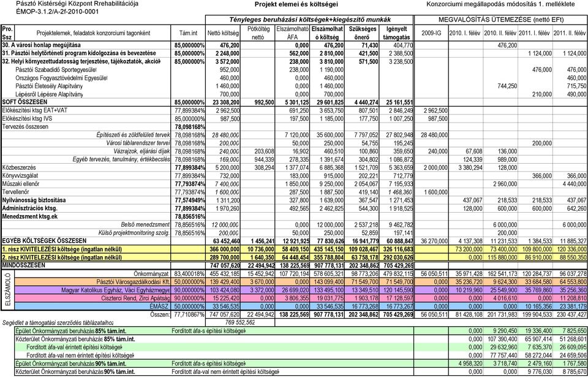Click 'Külső projektmonitoring szolg.' row label

134,233
